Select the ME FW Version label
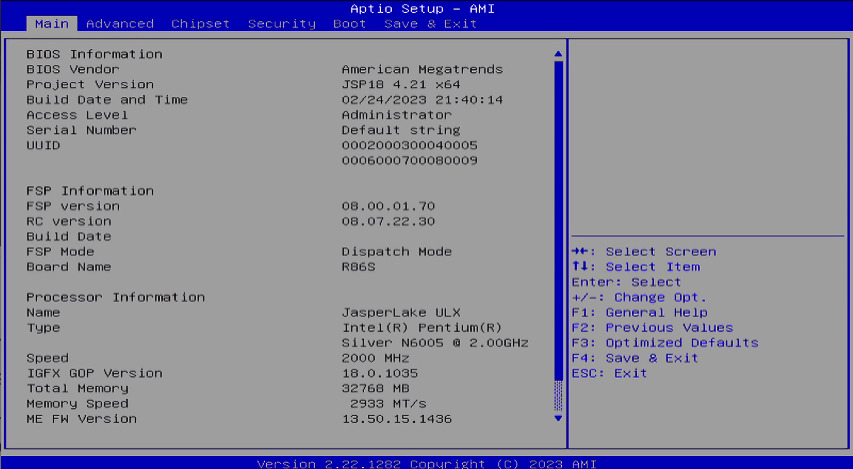The width and height of the screenshot is (853, 469). point(82,419)
